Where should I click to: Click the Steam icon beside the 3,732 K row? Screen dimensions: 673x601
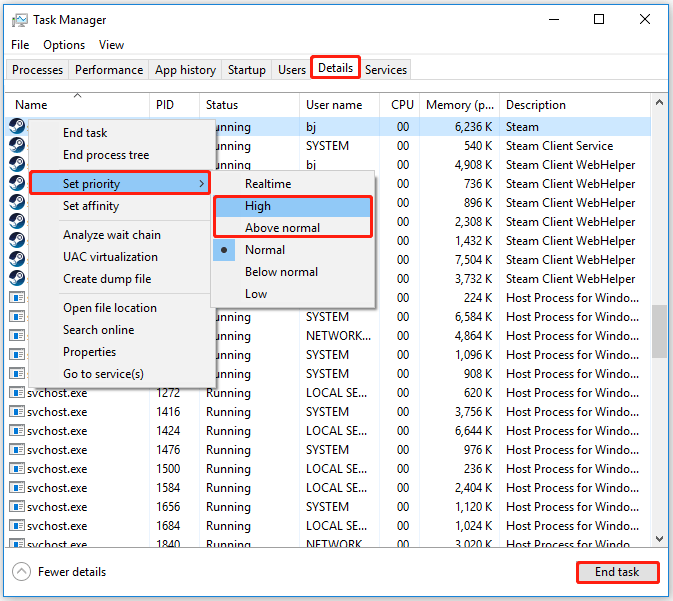coord(17,279)
